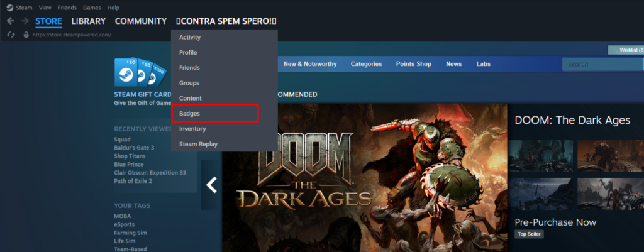Switch to the LIBRARY tab
The image size is (644, 252).
coord(88,21)
